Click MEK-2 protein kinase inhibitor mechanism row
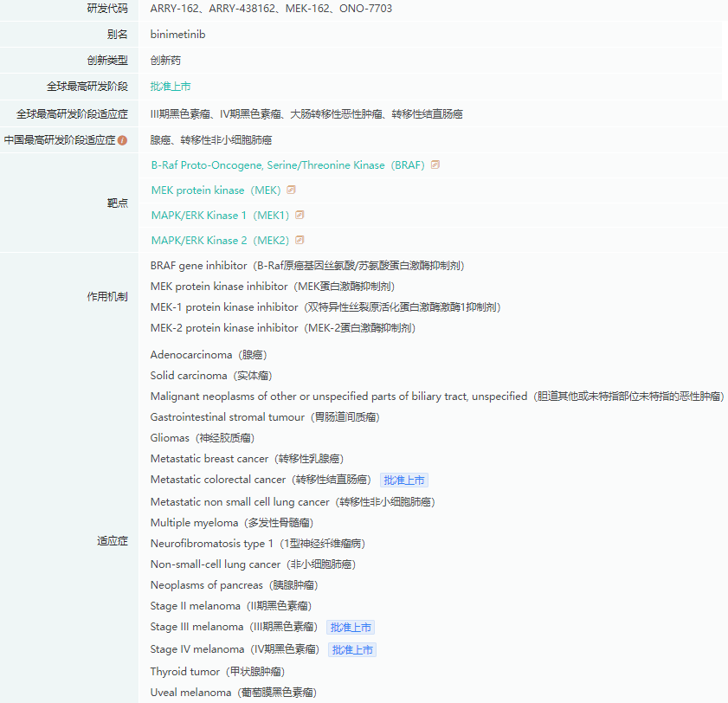This screenshot has height=703, width=728. pos(283,328)
